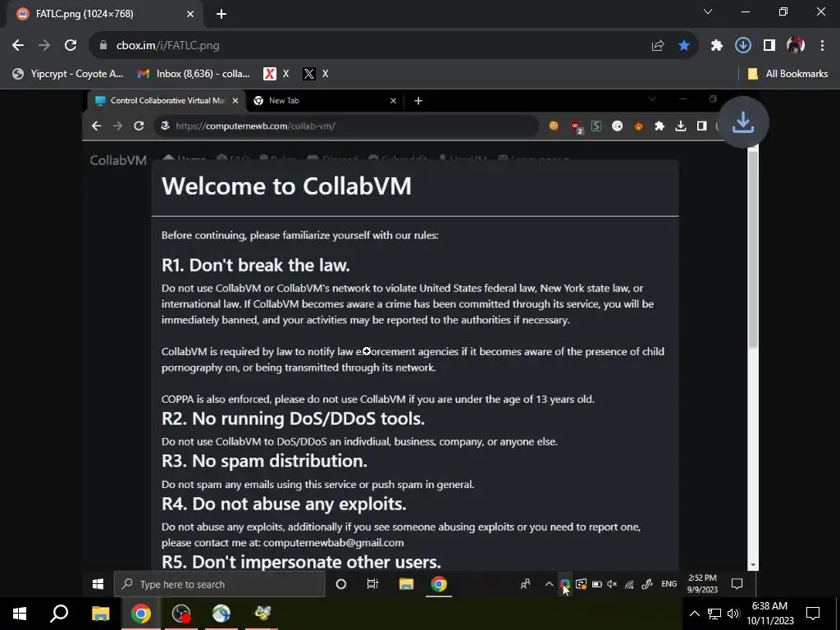This screenshot has height=630, width=840.
Task: Toggle the blue bookmark star for this page
Action: [684, 46]
